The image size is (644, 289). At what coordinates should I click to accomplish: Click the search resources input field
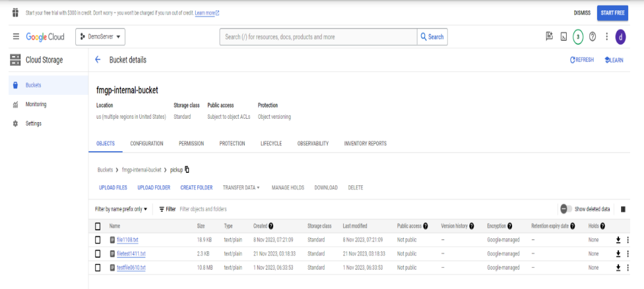319,37
